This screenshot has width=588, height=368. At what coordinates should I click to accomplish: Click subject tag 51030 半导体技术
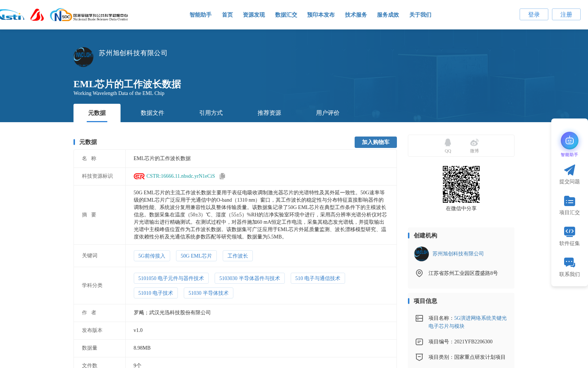click(x=208, y=293)
